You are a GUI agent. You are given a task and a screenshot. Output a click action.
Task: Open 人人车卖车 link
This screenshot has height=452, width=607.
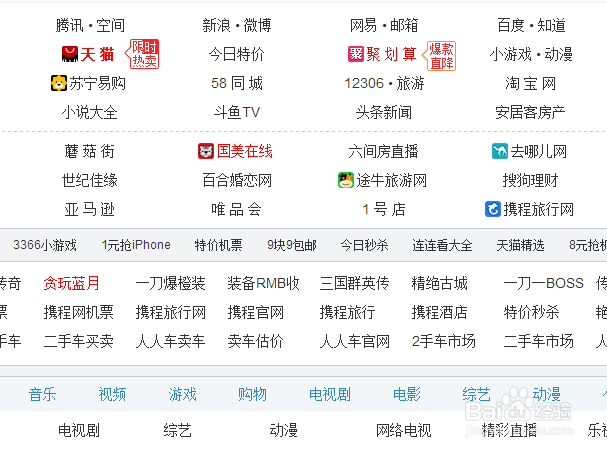(170, 341)
